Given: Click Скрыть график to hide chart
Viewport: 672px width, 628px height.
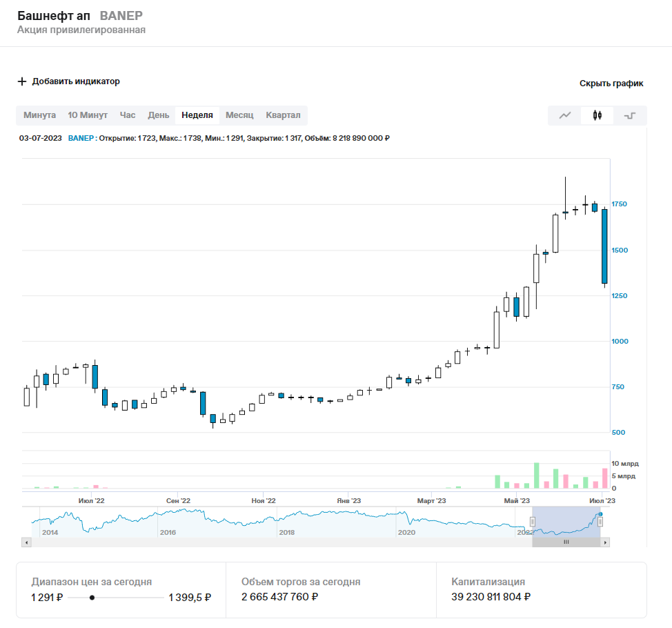Looking at the screenshot, I should [x=611, y=84].
